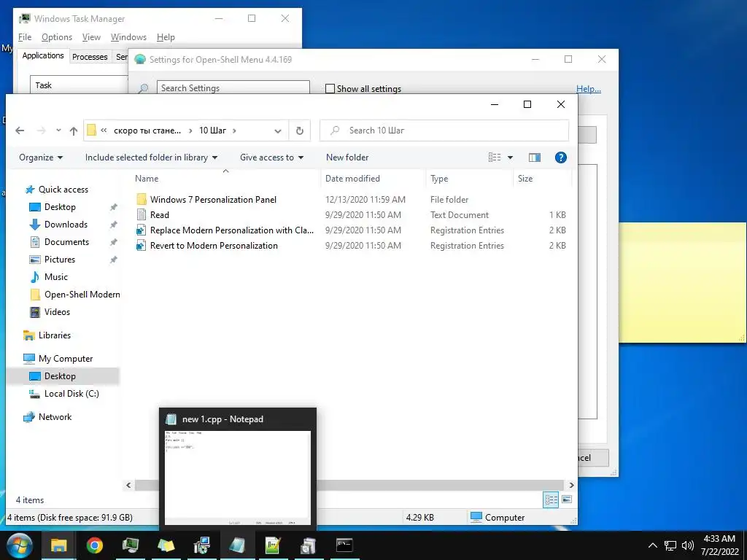
Task: Open Sticky Notes taskbar icon
Action: pyautogui.click(x=166, y=545)
